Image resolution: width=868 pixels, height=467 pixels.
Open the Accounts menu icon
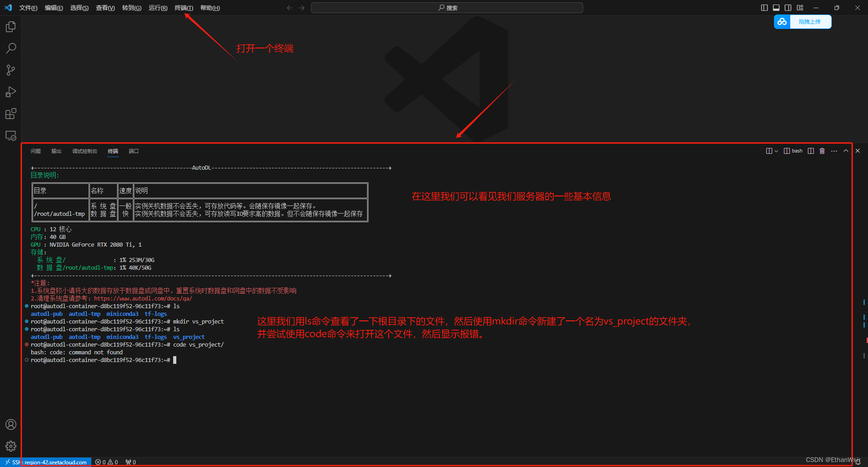tap(11, 424)
